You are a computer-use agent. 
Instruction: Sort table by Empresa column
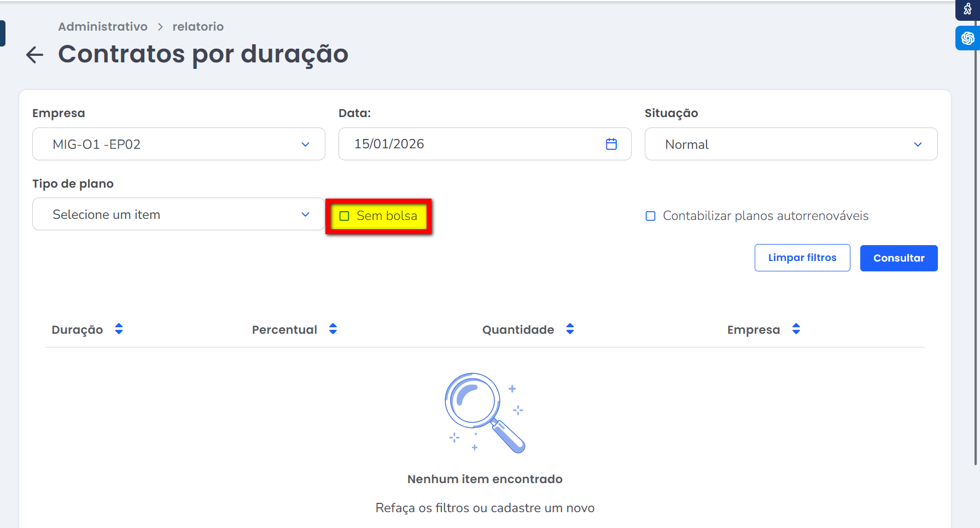796,329
